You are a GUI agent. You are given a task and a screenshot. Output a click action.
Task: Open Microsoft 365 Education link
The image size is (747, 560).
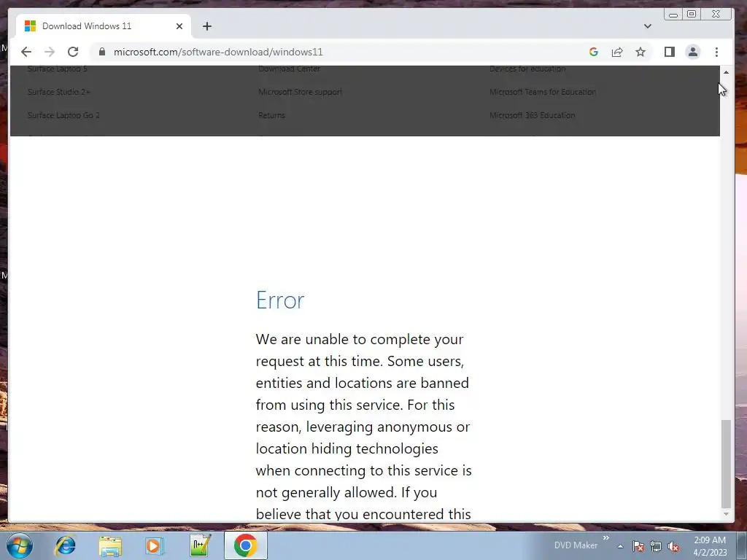tap(532, 115)
